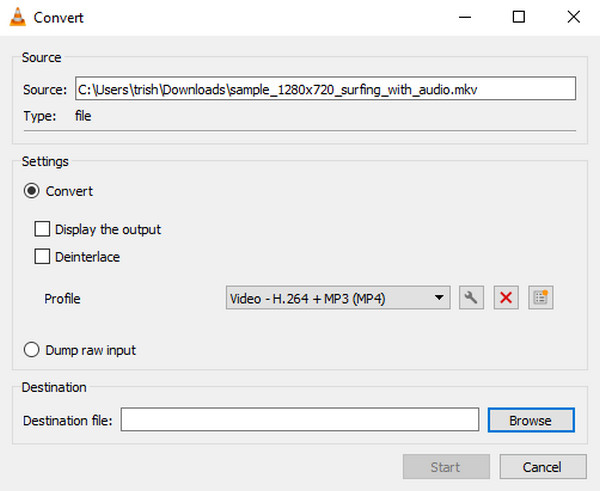Click the Display the output label

coord(108,230)
